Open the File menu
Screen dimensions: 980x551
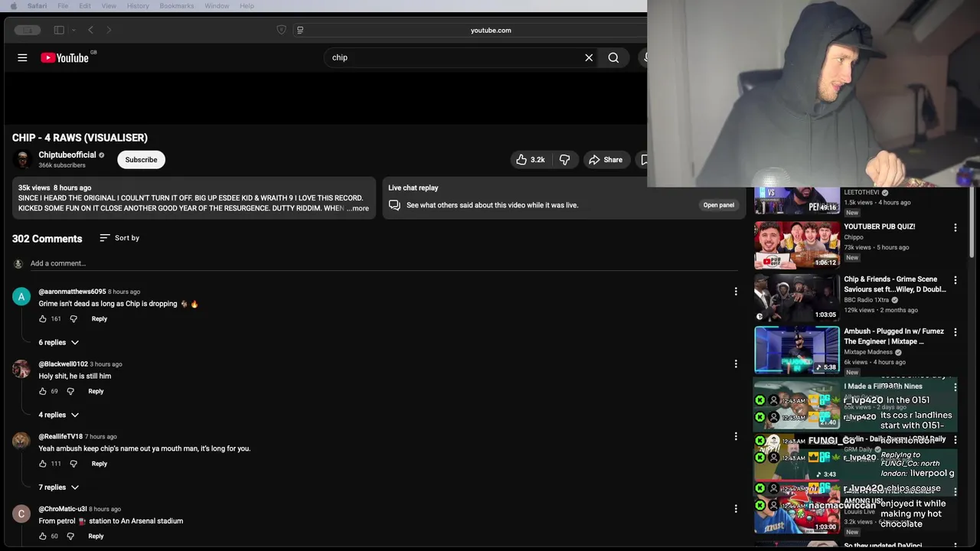(63, 5)
